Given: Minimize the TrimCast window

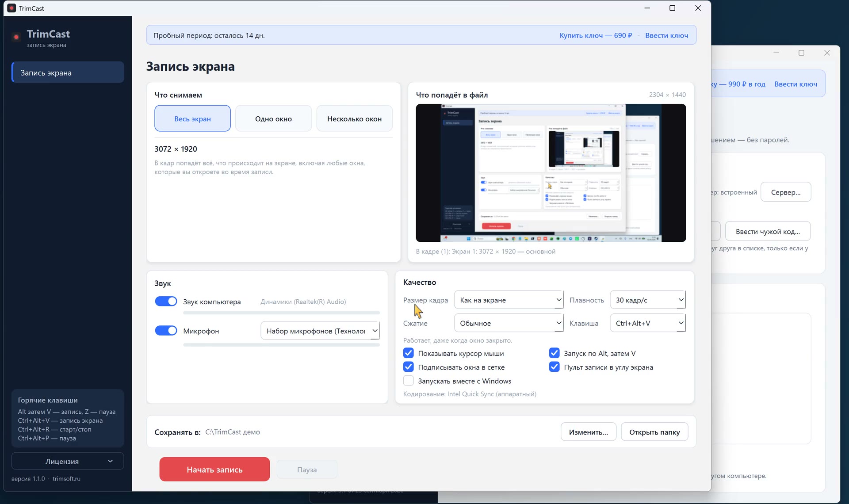Looking at the screenshot, I should point(647,8).
